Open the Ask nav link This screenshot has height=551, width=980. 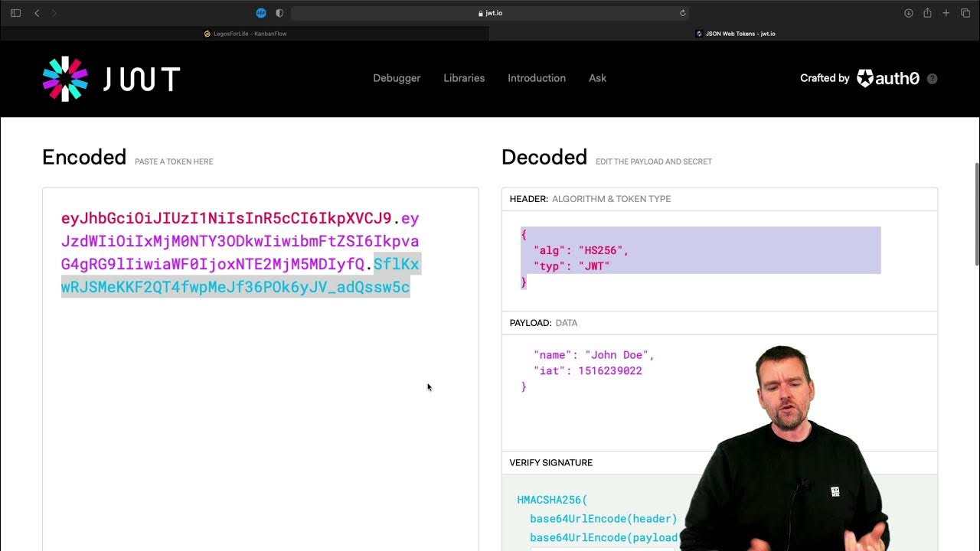click(x=597, y=78)
